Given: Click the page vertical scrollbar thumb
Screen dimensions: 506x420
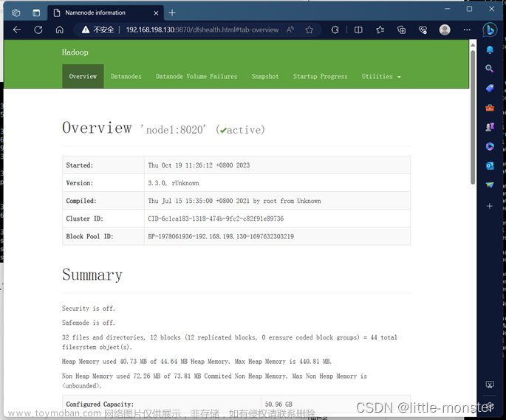Looking at the screenshot, I should (x=473, y=117).
